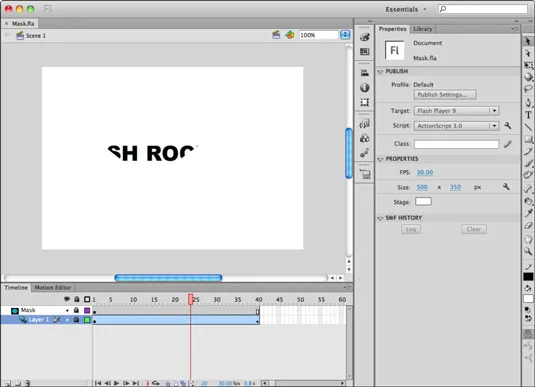Select the Pen tool
Viewport: 535px width, 387px height.
click(528, 102)
